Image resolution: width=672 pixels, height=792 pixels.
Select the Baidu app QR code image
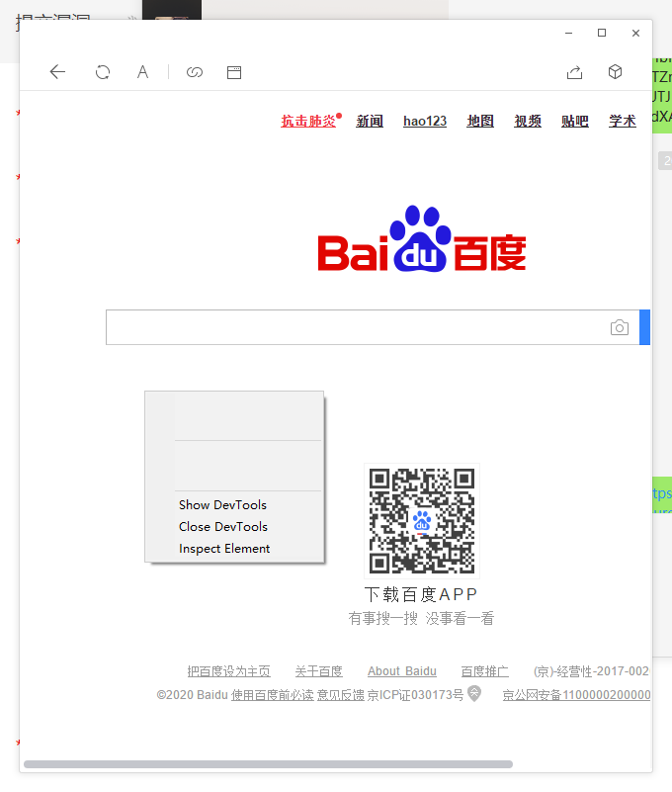pyautogui.click(x=422, y=521)
